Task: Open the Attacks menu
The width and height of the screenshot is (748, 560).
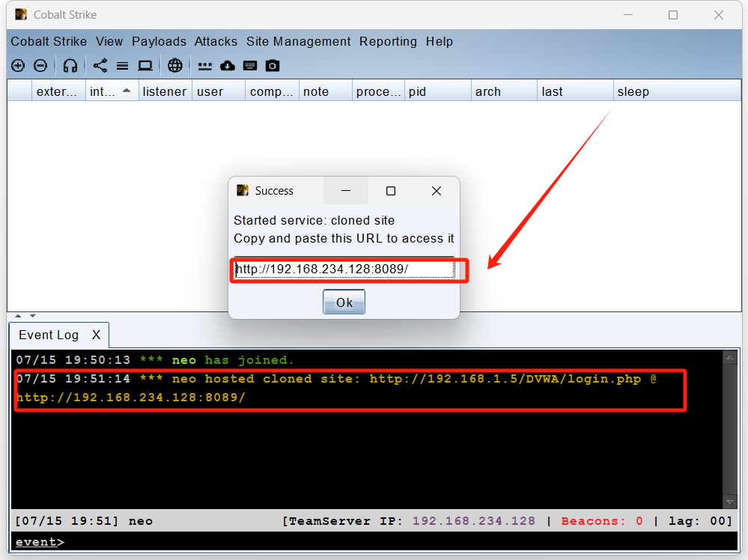Action: (216, 41)
